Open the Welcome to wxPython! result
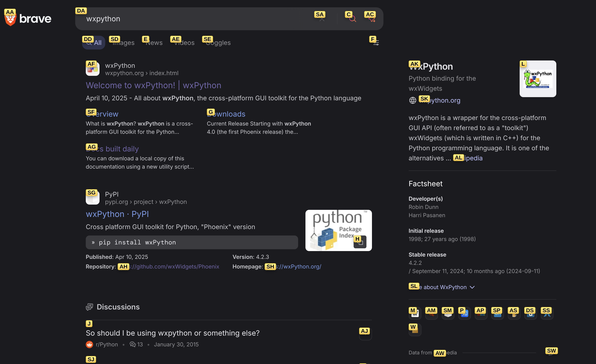Screen dimensions: 596x364 click(x=153, y=85)
